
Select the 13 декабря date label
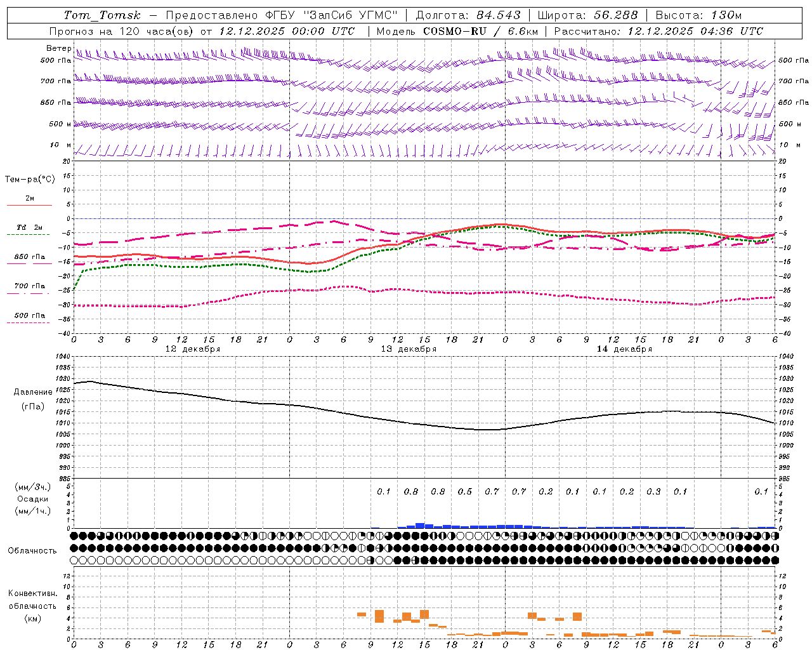pyautogui.click(x=409, y=349)
